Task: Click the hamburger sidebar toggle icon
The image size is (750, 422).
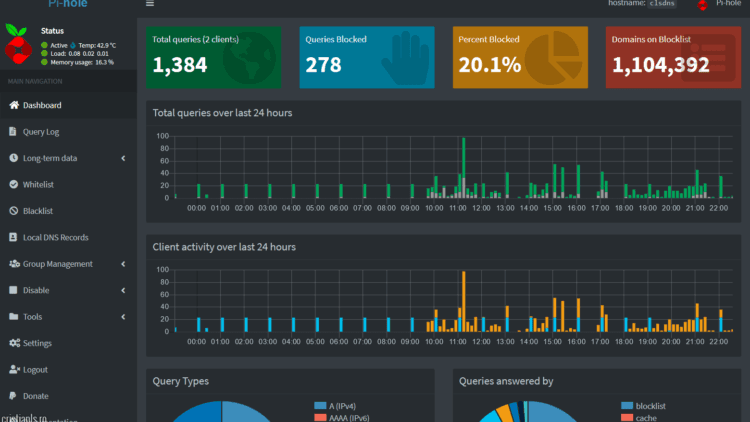Action: pyautogui.click(x=150, y=4)
